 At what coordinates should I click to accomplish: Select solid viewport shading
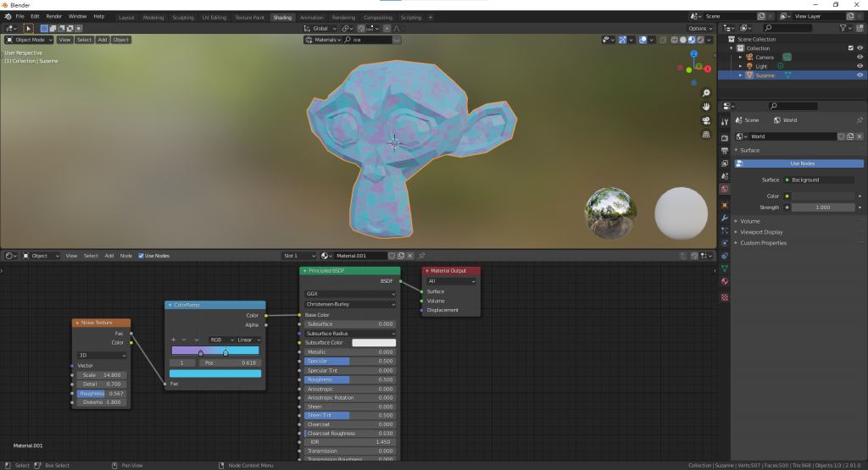pyautogui.click(x=683, y=40)
